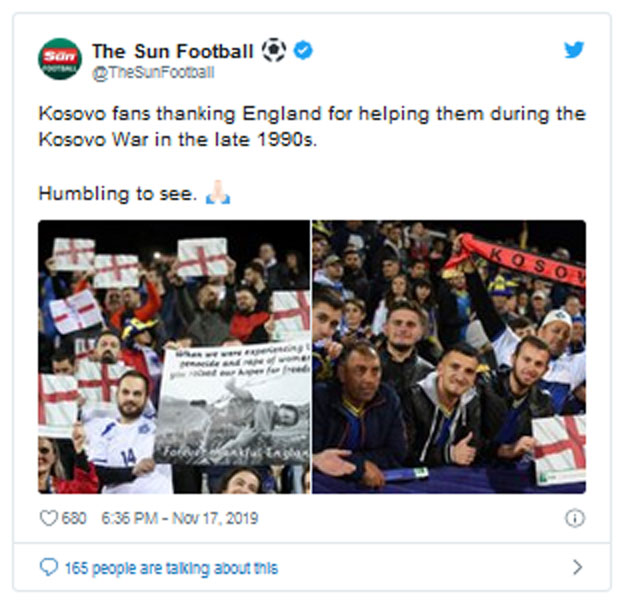The image size is (620, 604).
Task: Open The Sun Football display name
Action: point(173,50)
